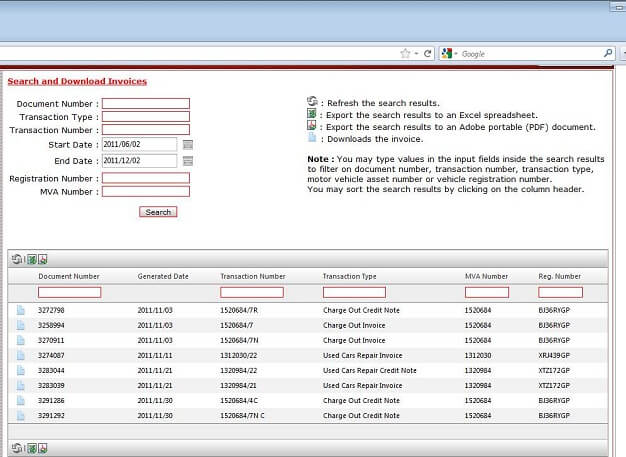Select transaction number 1320984/21
This screenshot has height=457, width=626.
[x=238, y=386]
